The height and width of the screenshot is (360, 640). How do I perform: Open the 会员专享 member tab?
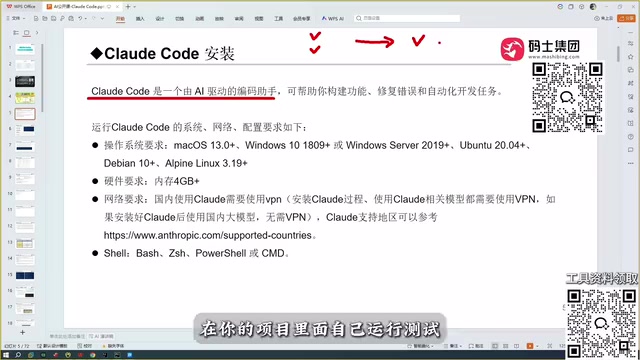coord(302,19)
